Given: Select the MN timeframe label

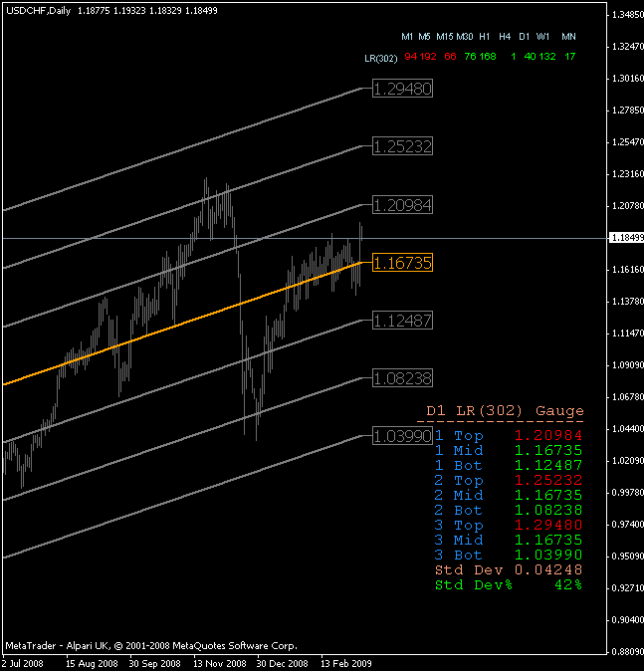Looking at the screenshot, I should [568, 37].
